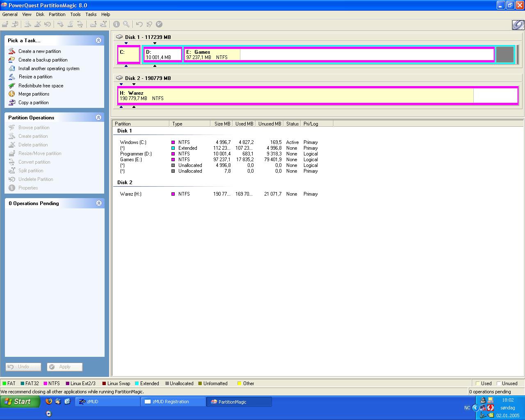This screenshot has height=420, width=525.
Task: Click the Resize a partition task icon
Action: (x=11, y=77)
